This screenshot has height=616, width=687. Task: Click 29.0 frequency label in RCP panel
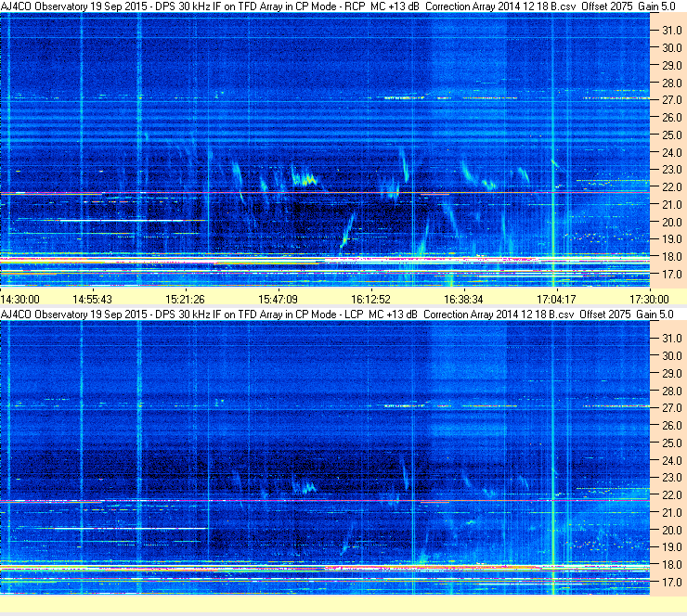(x=672, y=66)
